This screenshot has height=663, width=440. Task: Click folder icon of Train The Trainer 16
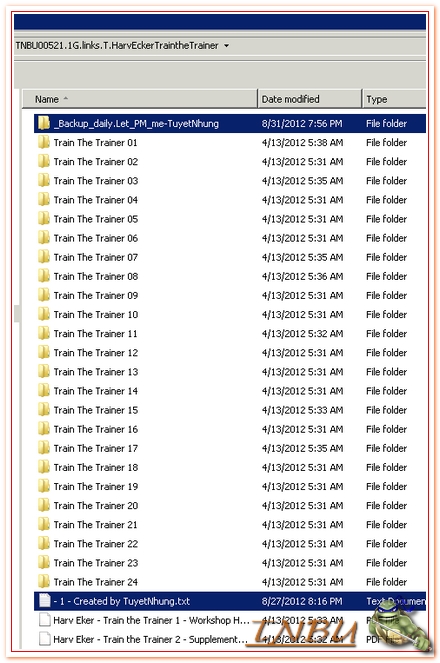[x=44, y=429]
